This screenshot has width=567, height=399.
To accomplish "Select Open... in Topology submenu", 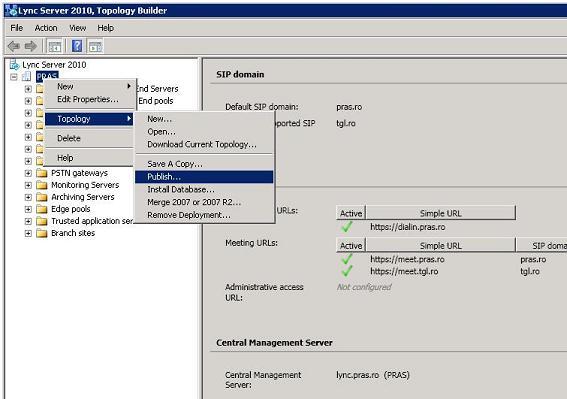I will click(x=204, y=132).
